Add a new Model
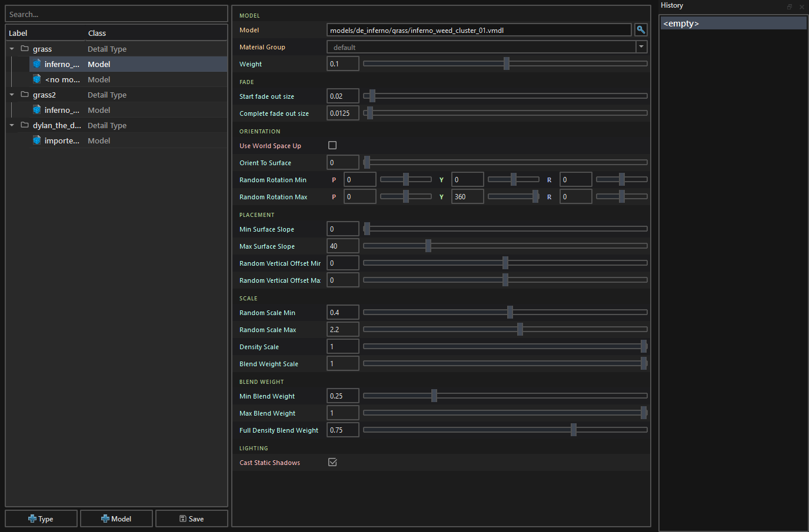 [x=116, y=518]
